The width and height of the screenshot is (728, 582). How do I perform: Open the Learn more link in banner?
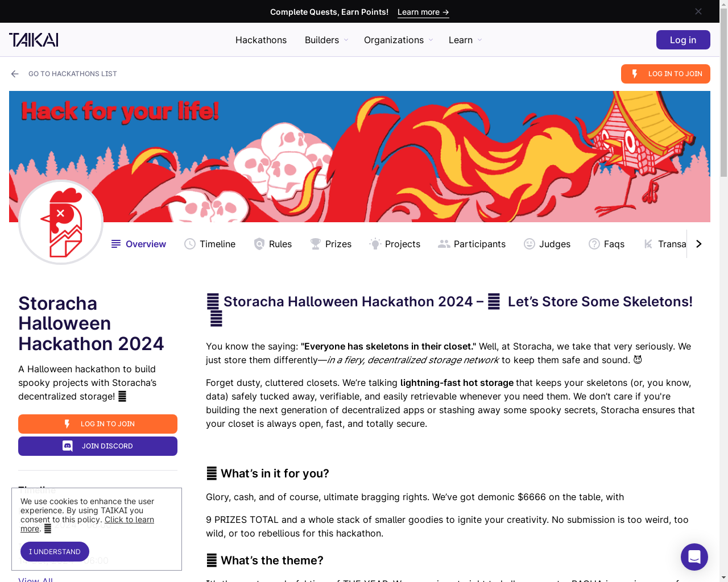point(423,12)
